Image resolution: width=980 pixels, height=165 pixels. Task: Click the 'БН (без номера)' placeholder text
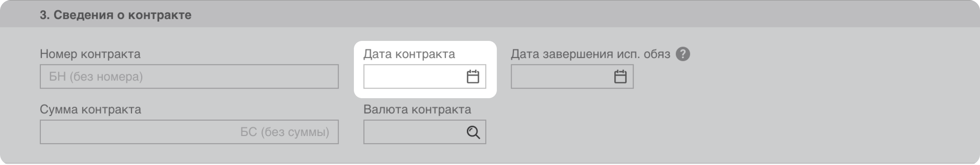click(96, 77)
